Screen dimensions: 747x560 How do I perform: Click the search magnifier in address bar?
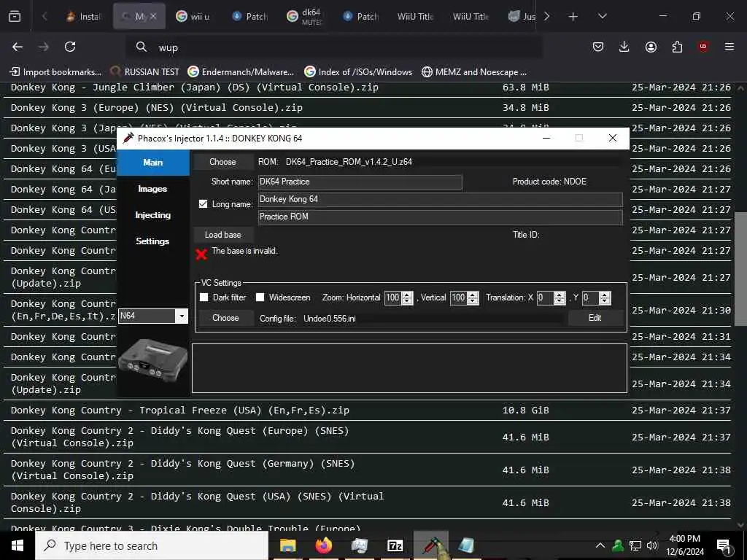point(142,47)
